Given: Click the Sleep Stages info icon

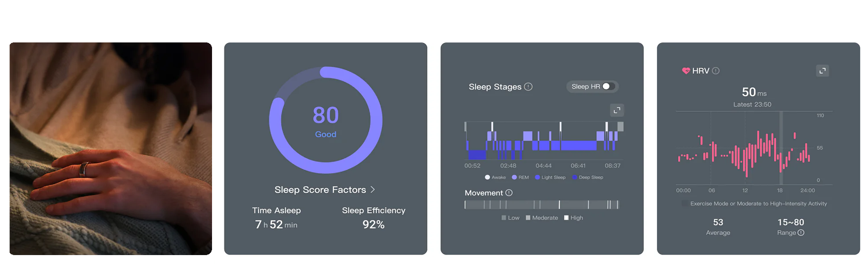Looking at the screenshot, I should (x=528, y=87).
